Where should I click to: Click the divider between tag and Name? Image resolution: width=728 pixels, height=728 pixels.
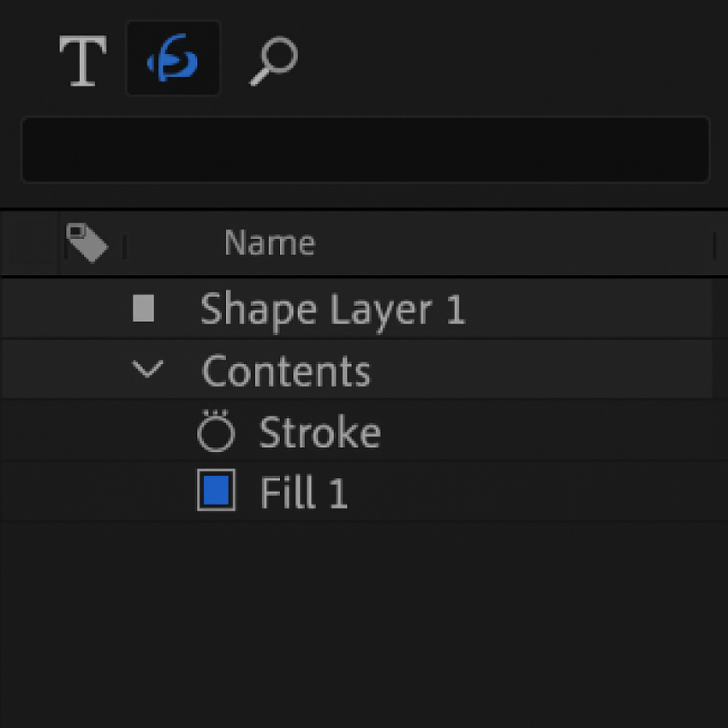[125, 247]
